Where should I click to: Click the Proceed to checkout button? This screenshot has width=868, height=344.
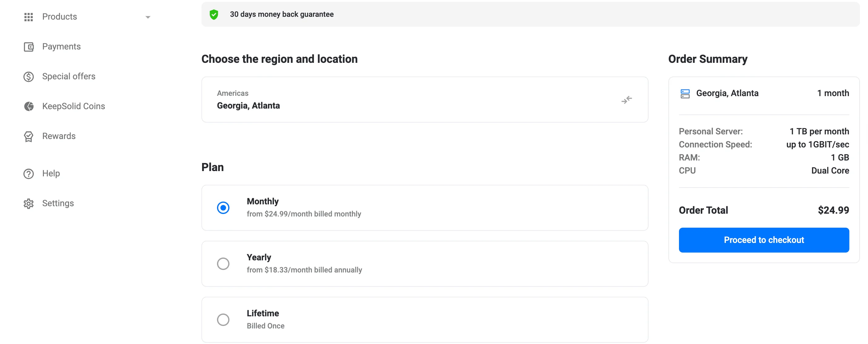[764, 240]
